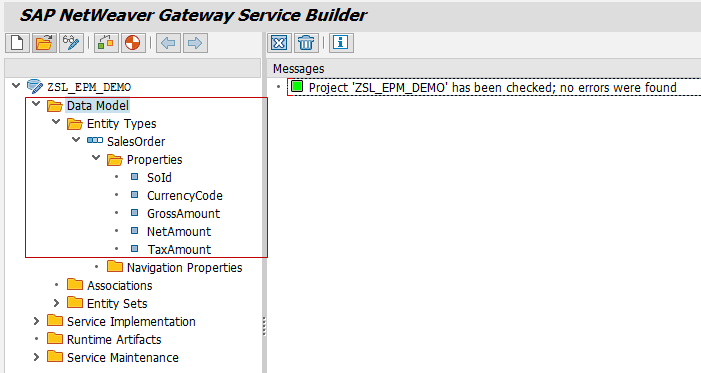Click the TaxAmount property square icon
Image resolution: width=701 pixels, height=373 pixels.
click(x=135, y=249)
